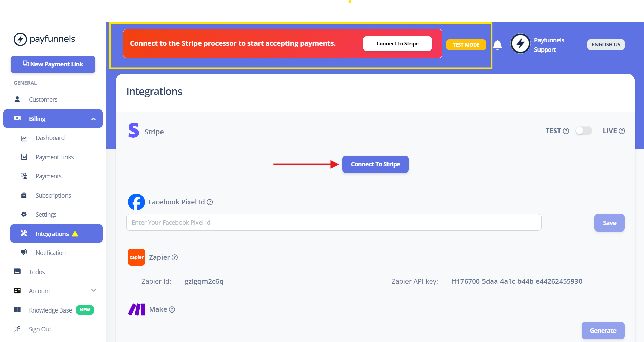Click the Dashboard chart icon

click(x=24, y=138)
